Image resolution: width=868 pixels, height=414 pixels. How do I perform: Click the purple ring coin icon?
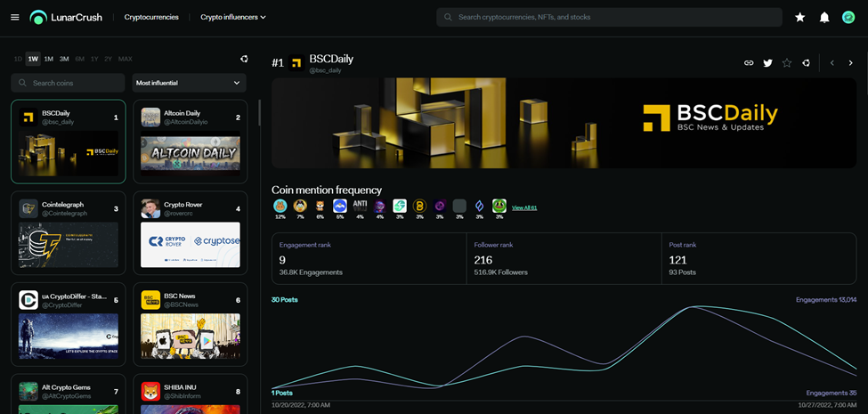[440, 206]
